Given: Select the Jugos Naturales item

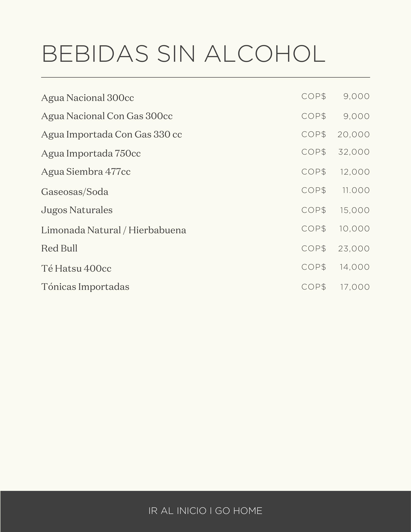Looking at the screenshot, I should 77,210.
